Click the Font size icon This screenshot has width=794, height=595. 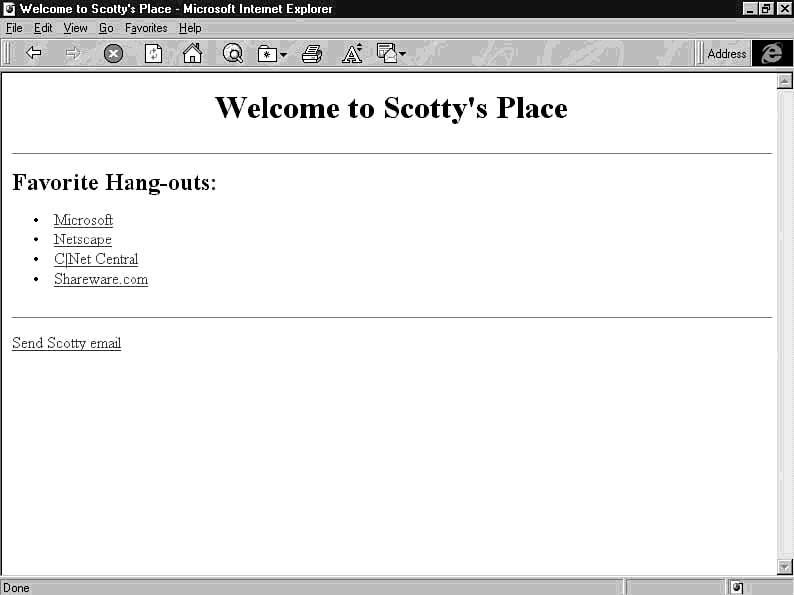pyautogui.click(x=352, y=54)
